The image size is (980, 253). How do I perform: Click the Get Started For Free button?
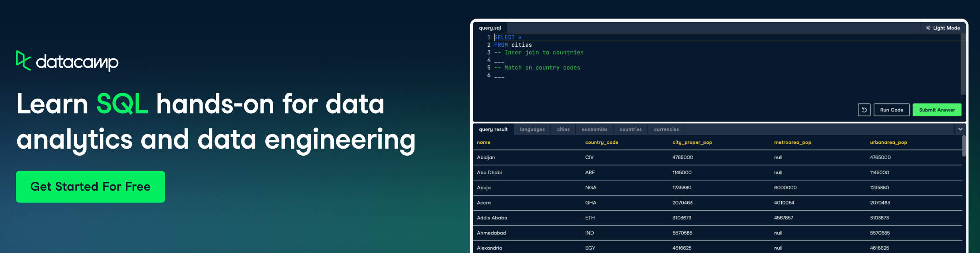(x=90, y=187)
